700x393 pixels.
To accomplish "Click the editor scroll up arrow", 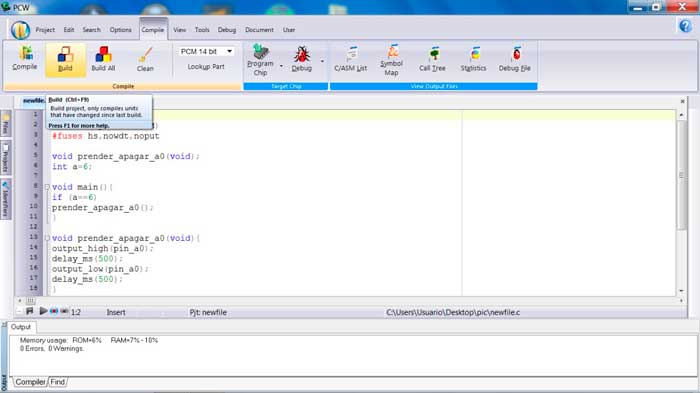I will coord(681,115).
